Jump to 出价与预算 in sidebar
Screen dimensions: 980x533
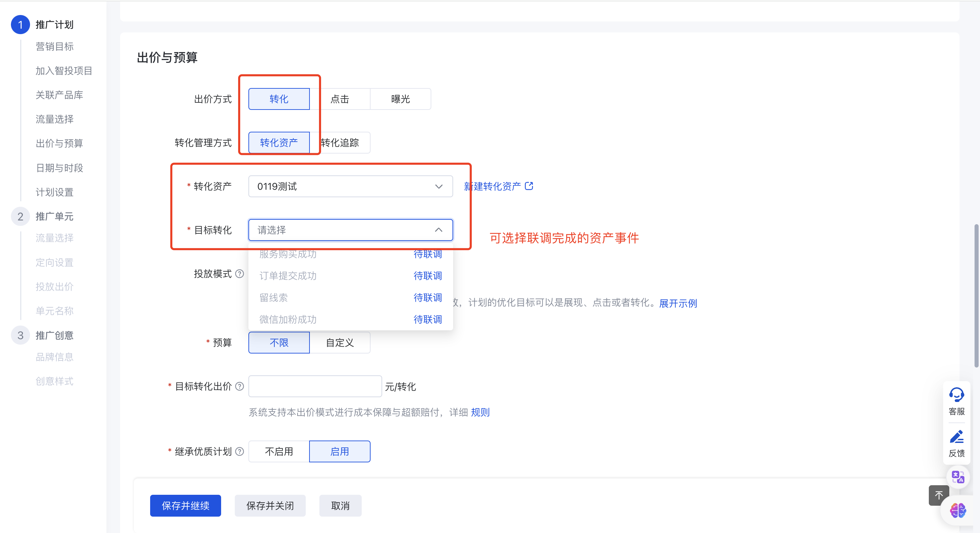59,143
